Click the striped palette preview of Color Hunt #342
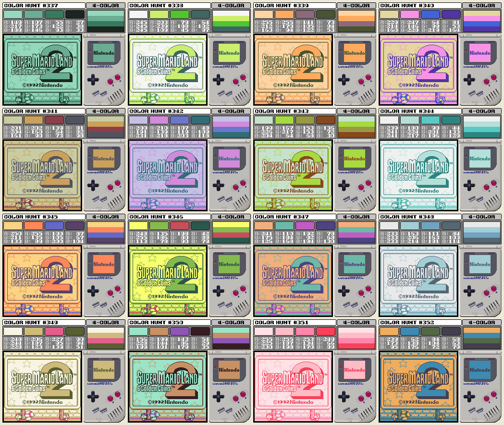 click(231, 127)
